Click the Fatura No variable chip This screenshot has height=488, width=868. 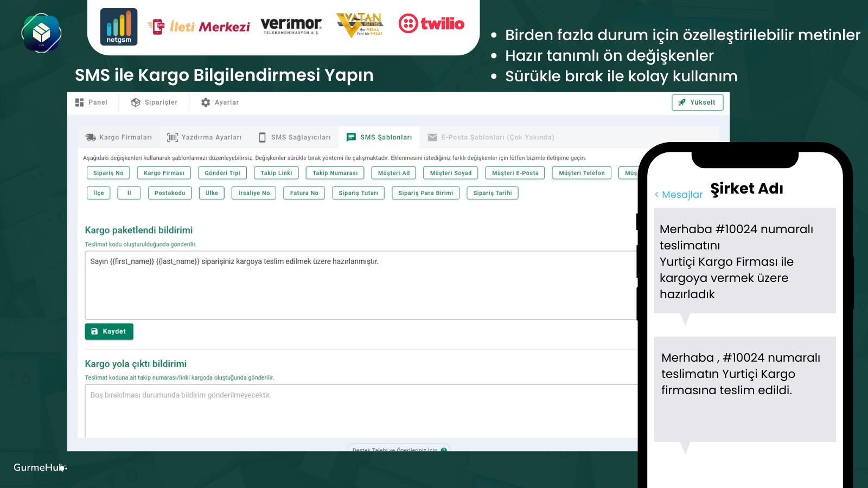click(x=304, y=193)
